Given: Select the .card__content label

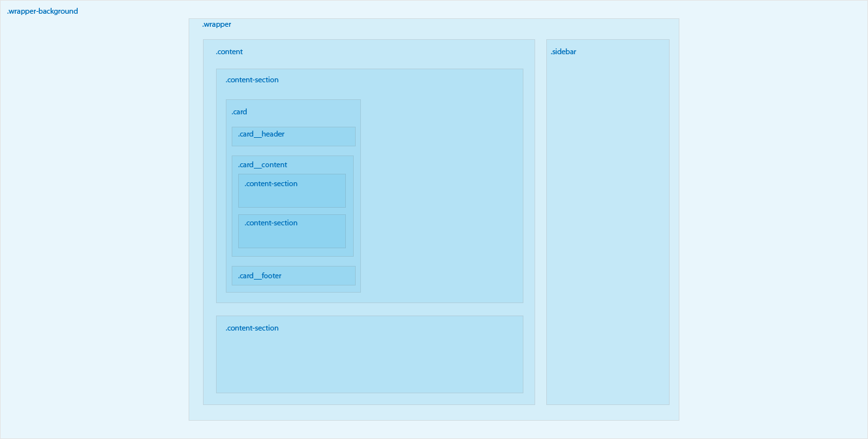Looking at the screenshot, I should (x=262, y=165).
